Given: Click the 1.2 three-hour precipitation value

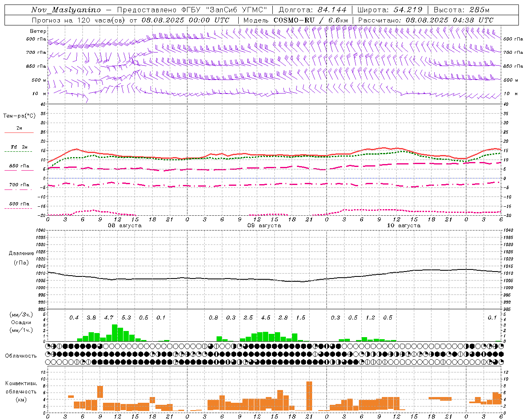Looking at the screenshot, I should point(370,318).
